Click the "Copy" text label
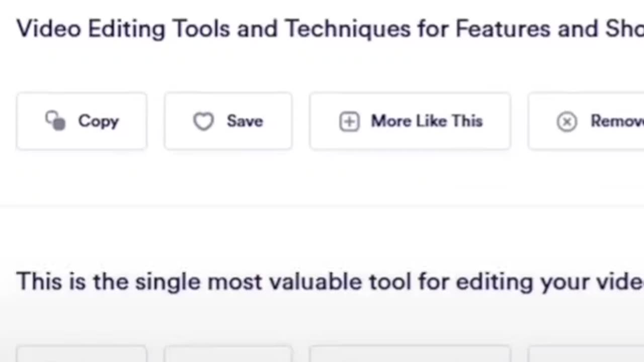Image resolution: width=644 pixels, height=362 pixels. point(99,121)
